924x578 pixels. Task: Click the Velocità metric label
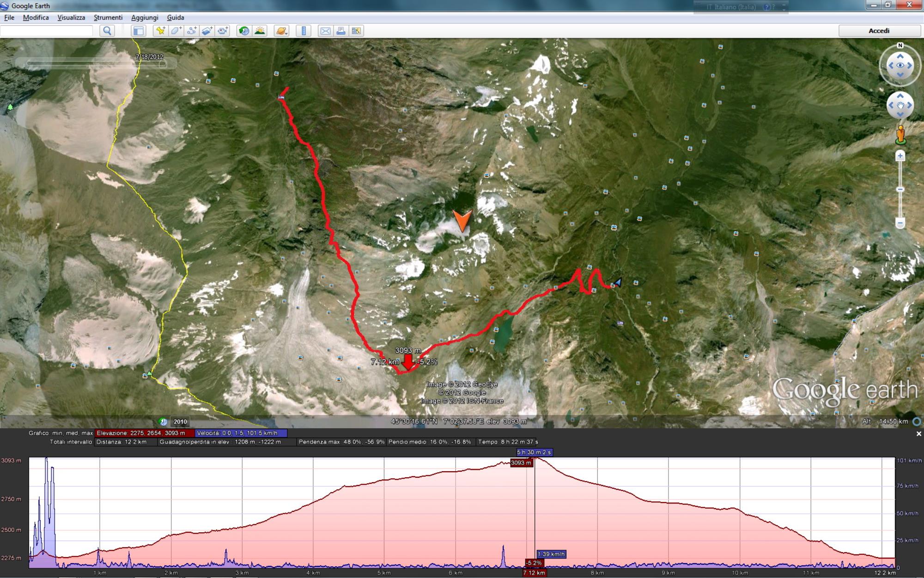coord(241,433)
